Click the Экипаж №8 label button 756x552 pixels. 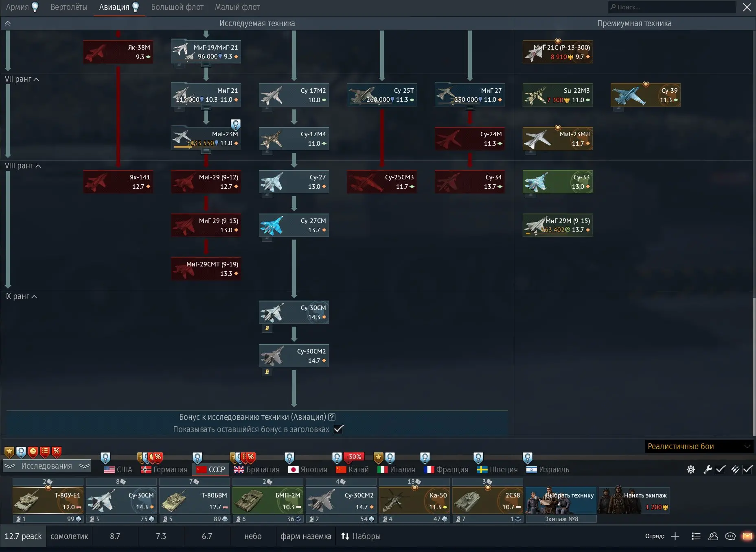click(x=561, y=519)
